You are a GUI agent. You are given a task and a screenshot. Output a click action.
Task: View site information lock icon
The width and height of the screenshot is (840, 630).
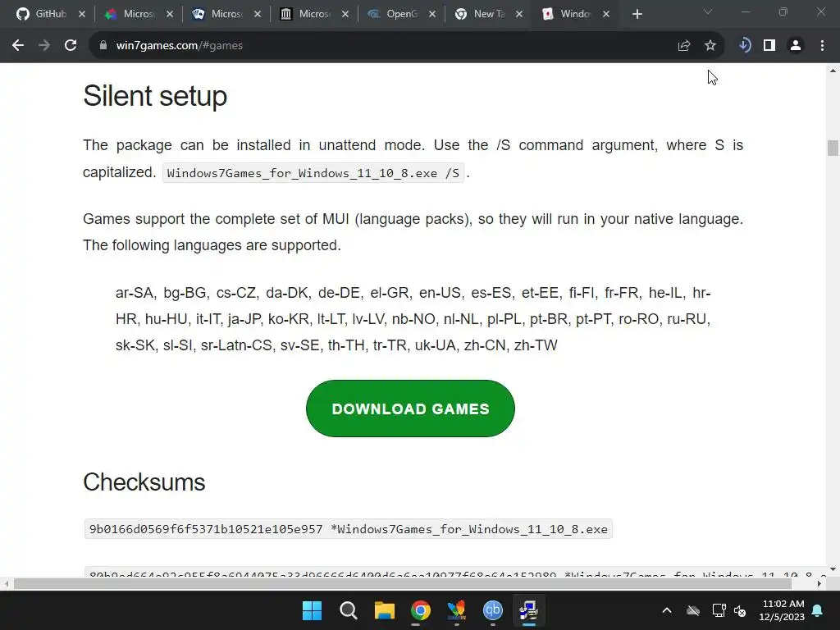103,46
